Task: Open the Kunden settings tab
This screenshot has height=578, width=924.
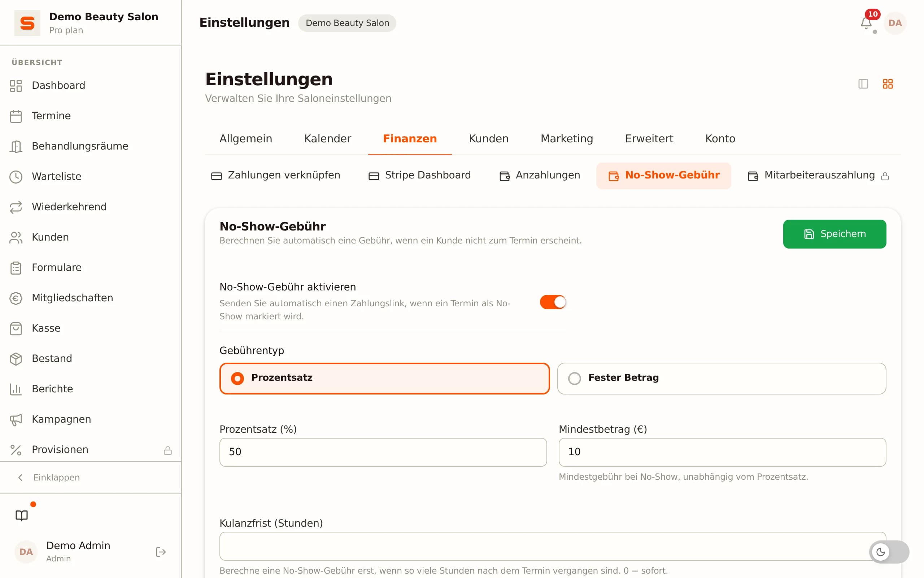Action: pos(488,138)
